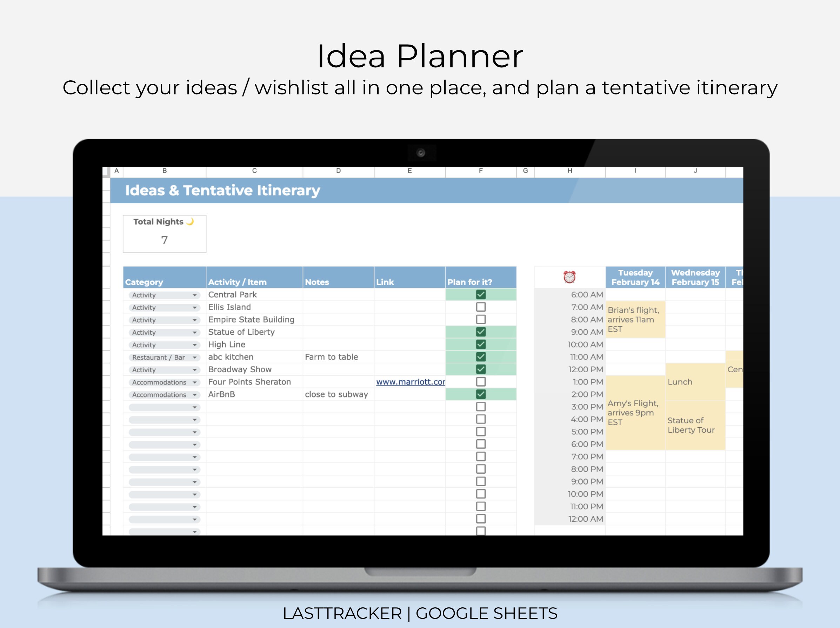Click the alarm clock icon above the time column
Image resolution: width=840 pixels, height=628 pixels.
coord(569,277)
